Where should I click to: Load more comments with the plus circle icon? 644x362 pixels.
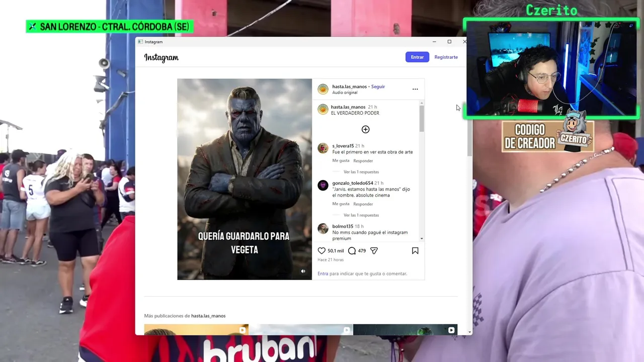[x=366, y=130]
